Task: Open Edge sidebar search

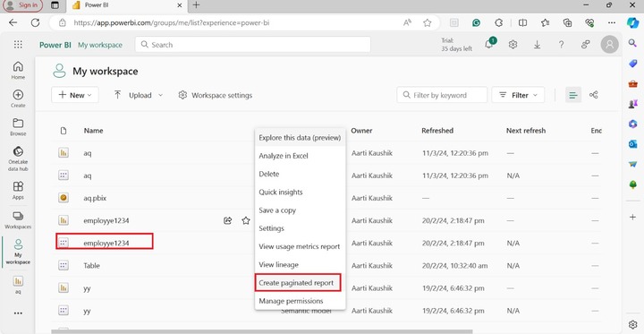Action: (632, 43)
